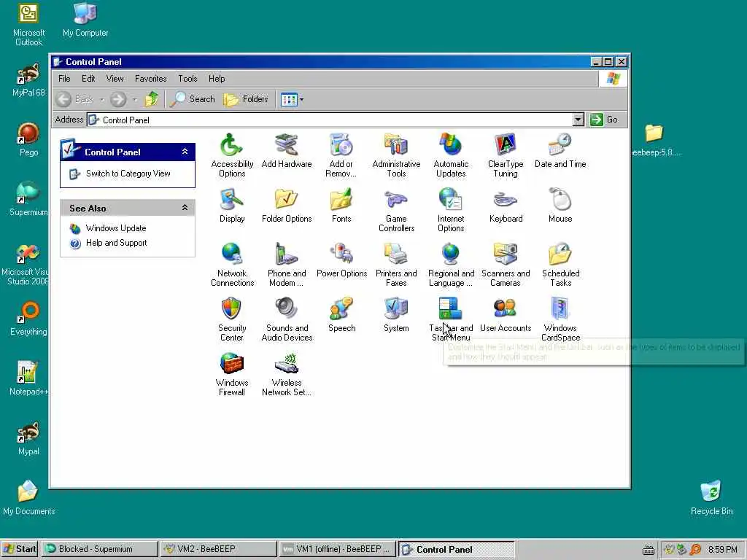Open Date and Time icon
The image size is (747, 560).
[x=560, y=150]
